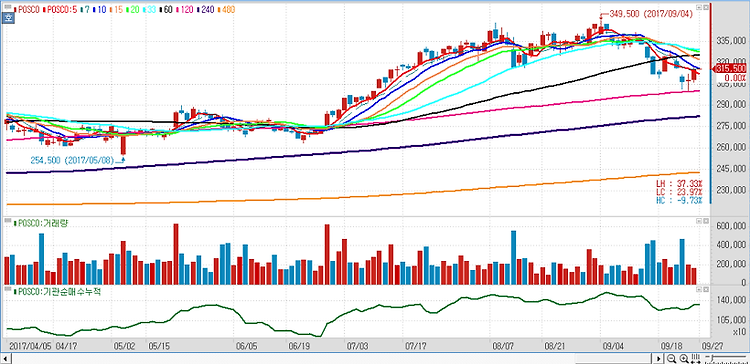Click the POSCO:기관순매수누적 indicator label
Screen dimensions: 750x364
pos(56,292)
